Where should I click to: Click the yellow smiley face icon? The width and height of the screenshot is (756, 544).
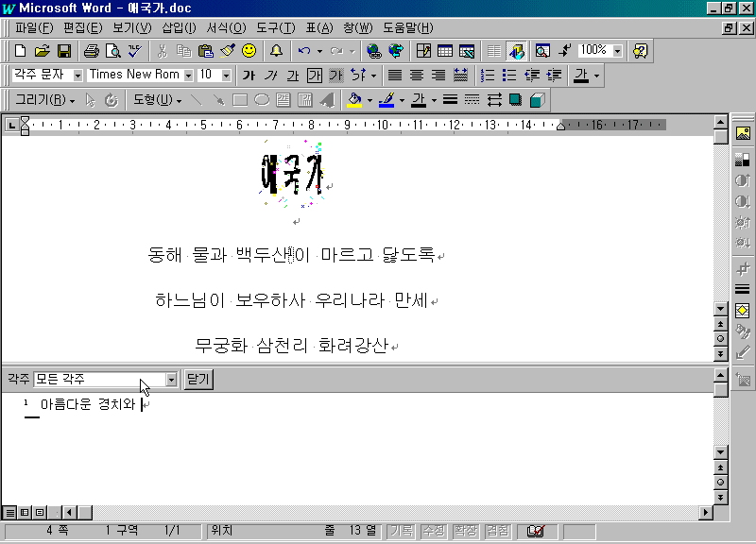tap(249, 51)
